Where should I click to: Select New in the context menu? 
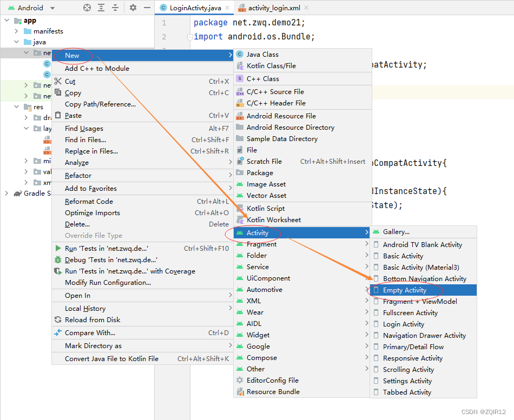pyautogui.click(x=142, y=55)
